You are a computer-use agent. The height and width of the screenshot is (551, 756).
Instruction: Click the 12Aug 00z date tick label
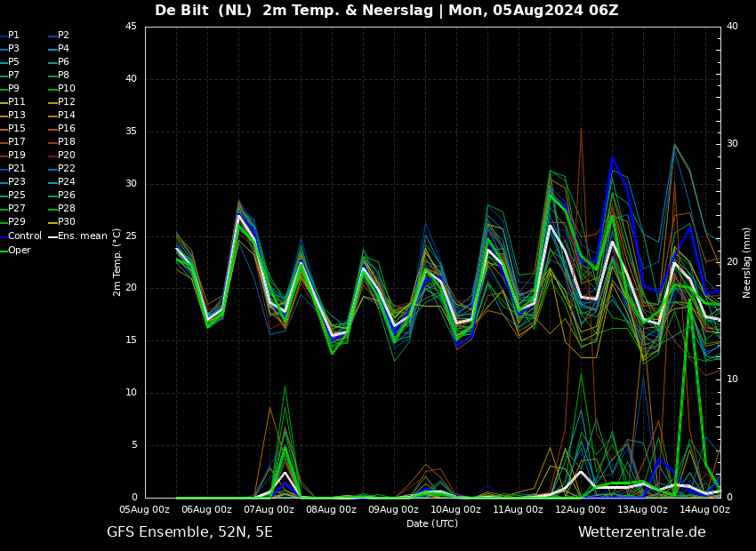(x=580, y=509)
